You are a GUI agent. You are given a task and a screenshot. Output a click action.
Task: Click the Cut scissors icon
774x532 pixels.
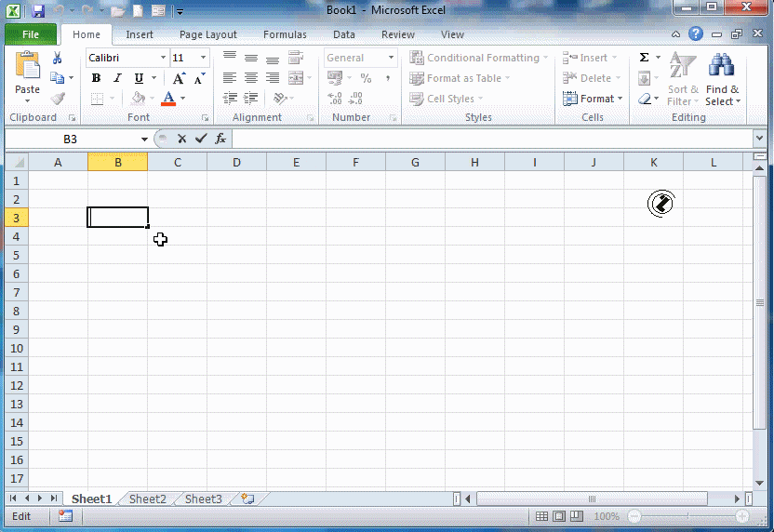click(58, 58)
